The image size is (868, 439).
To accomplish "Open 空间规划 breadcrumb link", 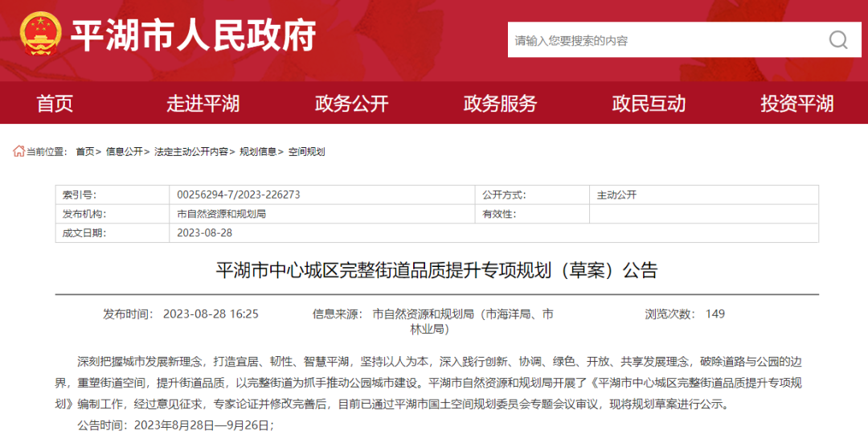I will [306, 152].
